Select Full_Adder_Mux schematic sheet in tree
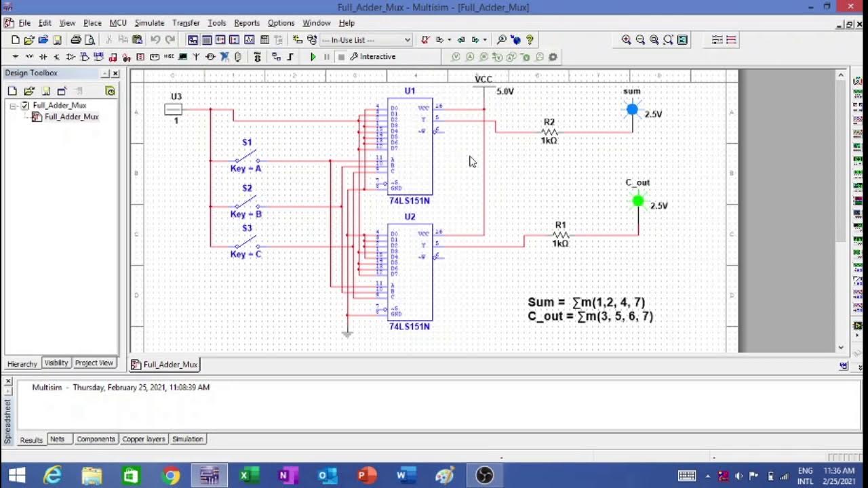The image size is (868, 488). pos(71,117)
